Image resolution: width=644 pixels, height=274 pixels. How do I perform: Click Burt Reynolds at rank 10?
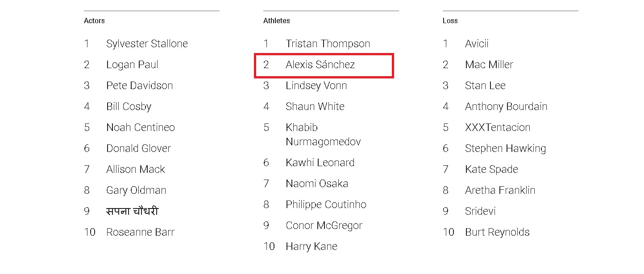coord(497,232)
